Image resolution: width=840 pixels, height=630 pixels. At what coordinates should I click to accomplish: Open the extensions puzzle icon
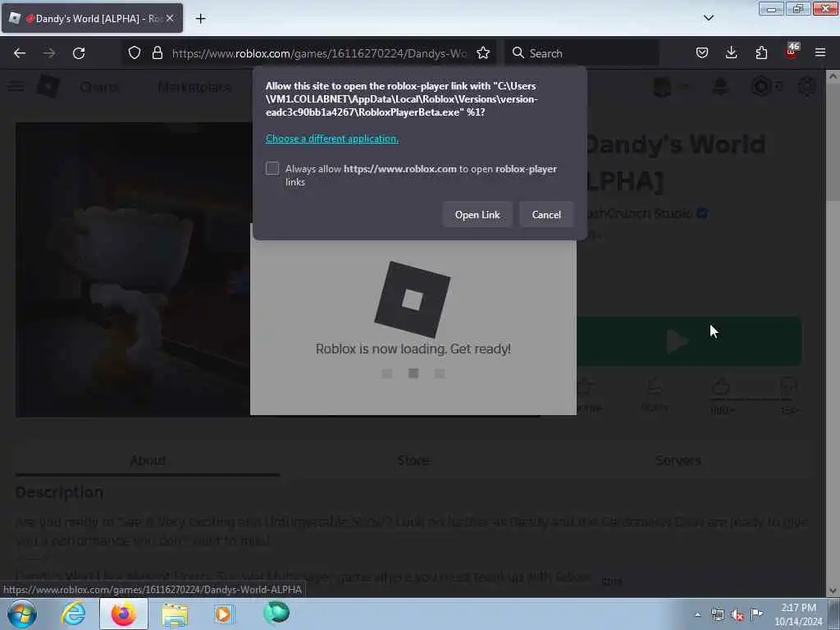761,53
